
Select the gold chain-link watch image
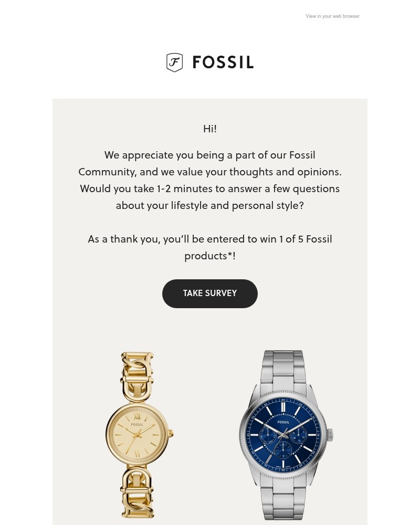pos(138,435)
